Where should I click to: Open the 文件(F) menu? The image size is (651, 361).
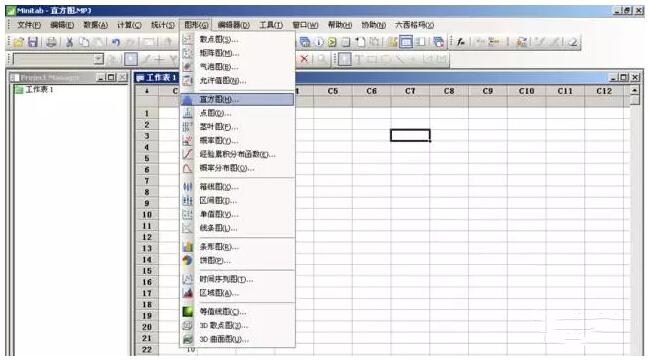point(29,25)
